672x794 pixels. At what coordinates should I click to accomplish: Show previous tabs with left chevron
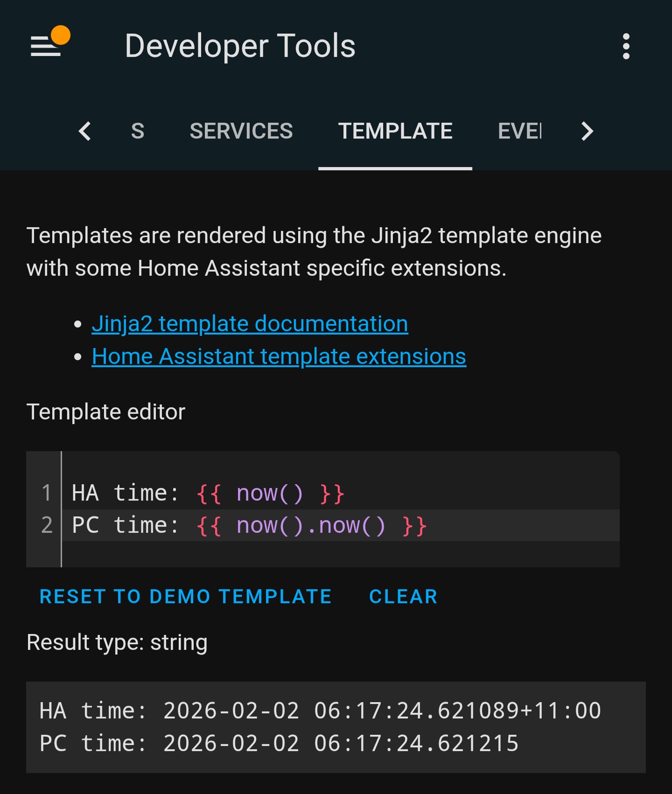(85, 131)
